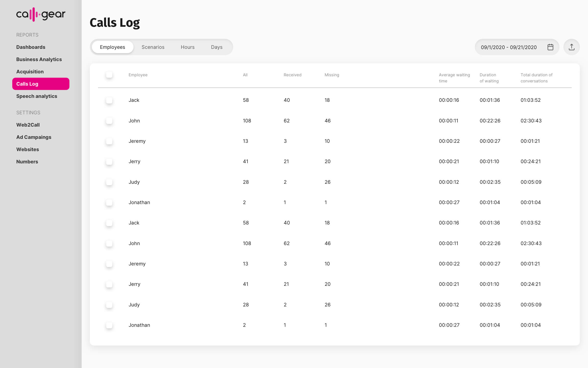
Task: Click the calendar icon in date range
Action: coord(550,47)
